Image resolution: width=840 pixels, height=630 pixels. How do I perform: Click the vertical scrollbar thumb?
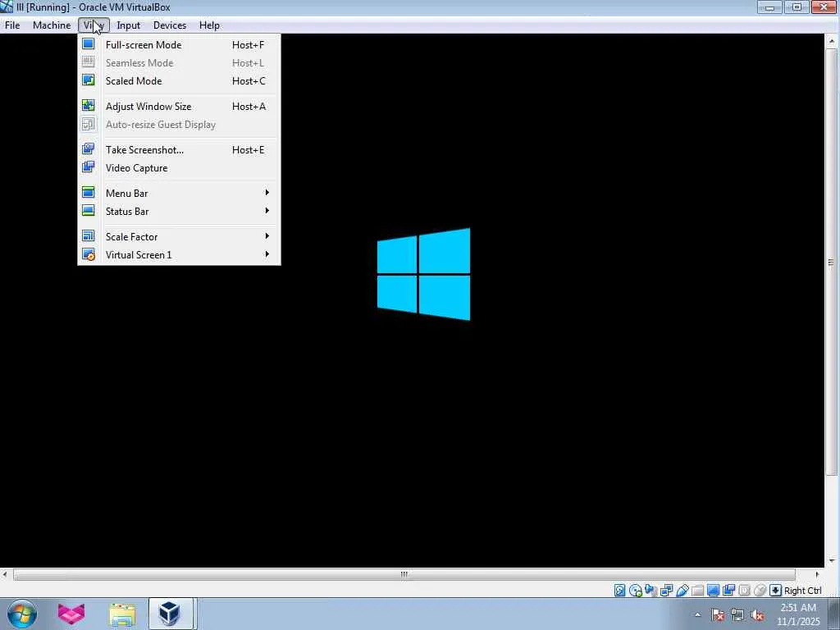pyautogui.click(x=832, y=262)
